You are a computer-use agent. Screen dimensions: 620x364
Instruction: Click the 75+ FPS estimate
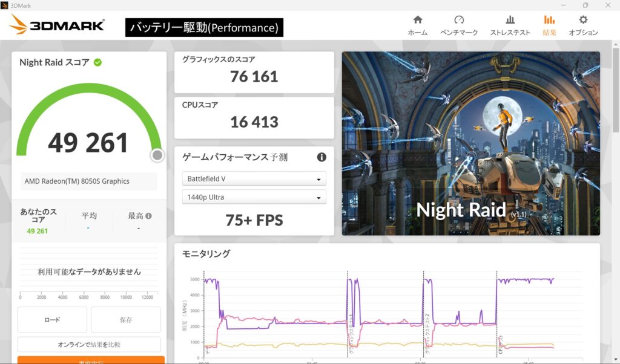pyautogui.click(x=254, y=220)
